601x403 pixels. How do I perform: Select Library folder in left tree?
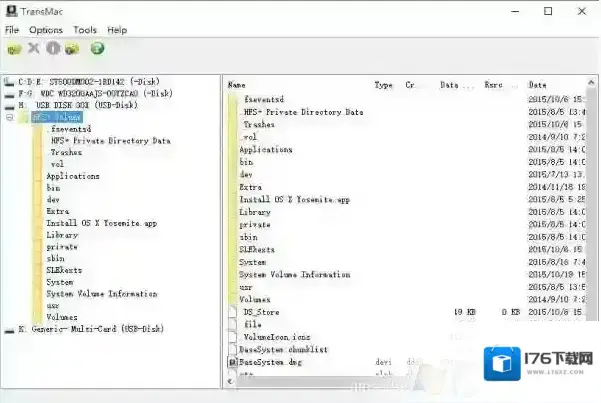pos(62,235)
